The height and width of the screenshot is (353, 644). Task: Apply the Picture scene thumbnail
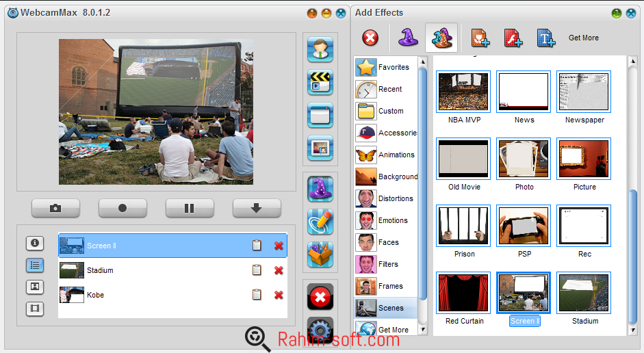pos(584,159)
